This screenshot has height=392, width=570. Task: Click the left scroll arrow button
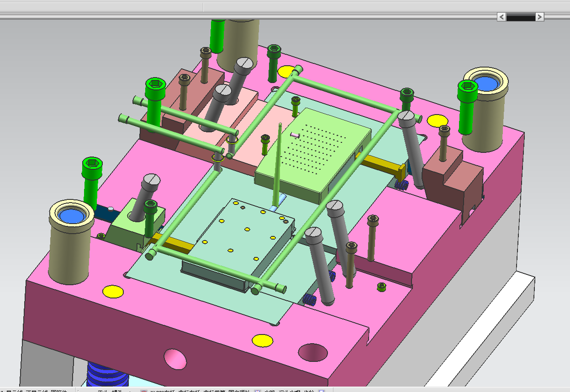pos(501,17)
